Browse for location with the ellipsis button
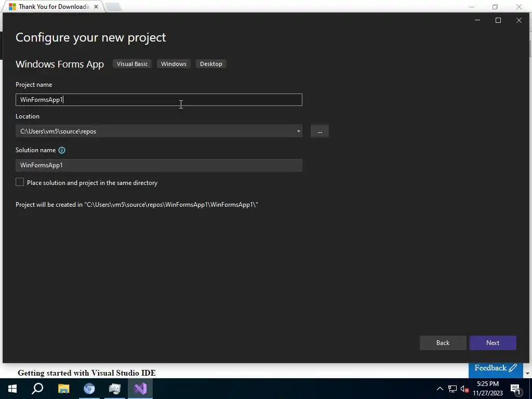Image resolution: width=532 pixels, height=399 pixels. click(x=320, y=131)
